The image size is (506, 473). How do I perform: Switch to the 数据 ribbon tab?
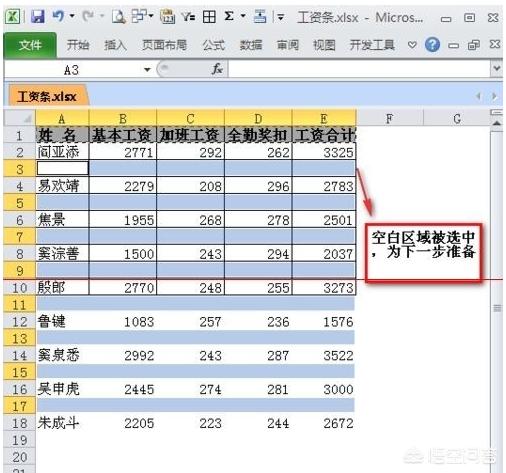[251, 45]
